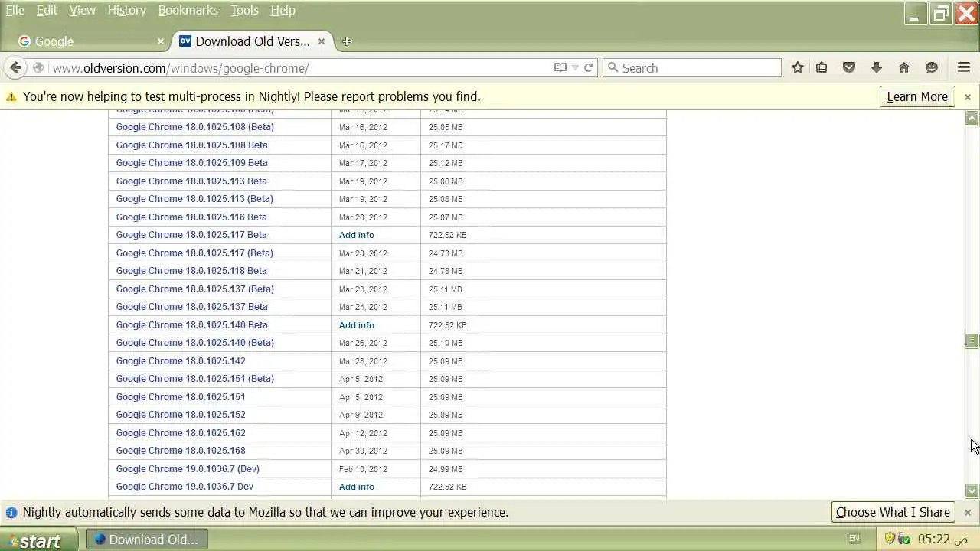Open the File menu
The width and height of the screenshot is (980, 551).
coord(15,10)
